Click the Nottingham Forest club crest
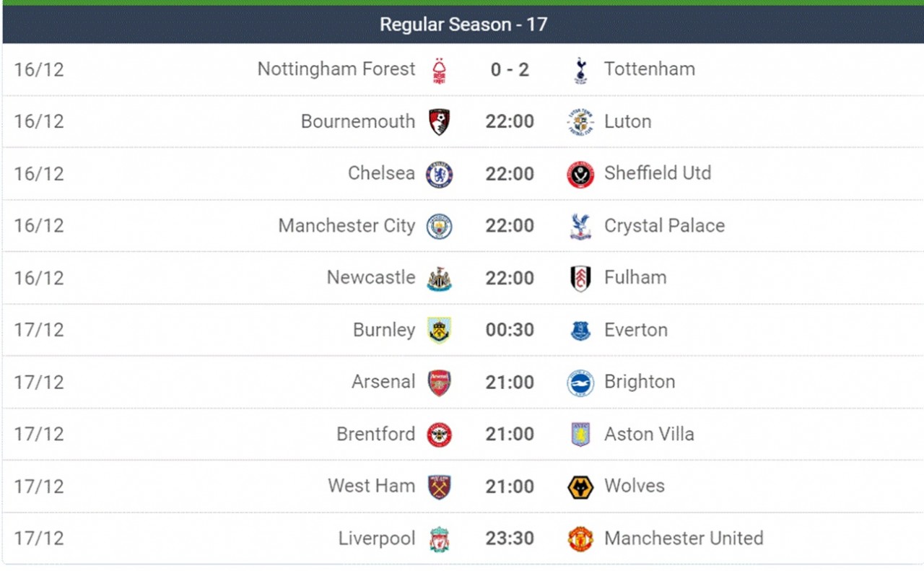924x571 pixels. click(x=438, y=69)
